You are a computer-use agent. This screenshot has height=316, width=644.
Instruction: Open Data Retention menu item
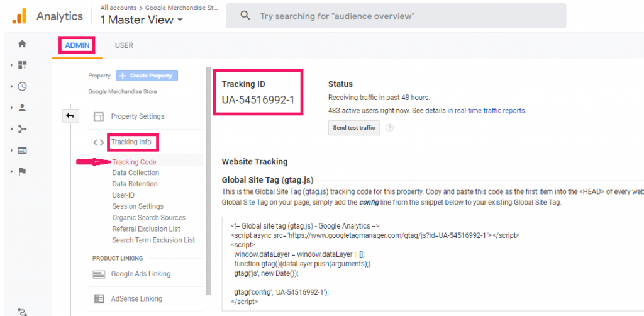click(x=135, y=184)
